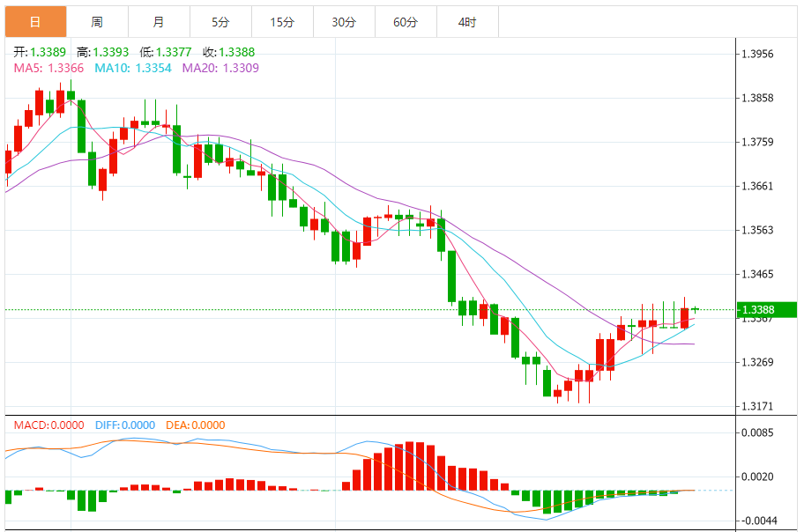The width and height of the screenshot is (804, 532).
Task: Click the closing price value 1.3388
Action: [x=237, y=52]
